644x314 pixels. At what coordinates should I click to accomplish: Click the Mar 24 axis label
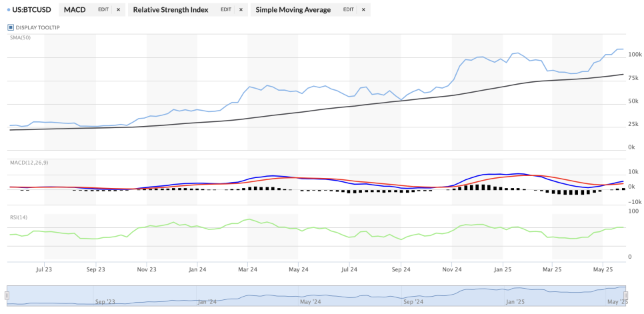pos(247,270)
